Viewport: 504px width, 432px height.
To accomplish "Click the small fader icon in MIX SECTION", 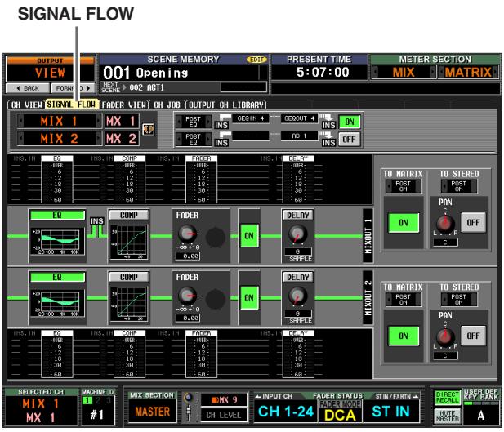I will [189, 412].
